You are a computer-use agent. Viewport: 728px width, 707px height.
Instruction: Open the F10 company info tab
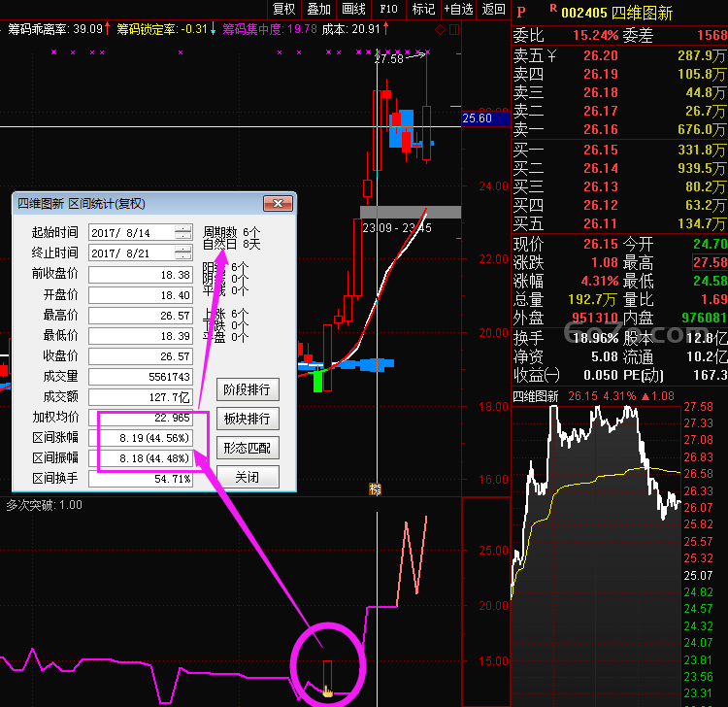(388, 9)
